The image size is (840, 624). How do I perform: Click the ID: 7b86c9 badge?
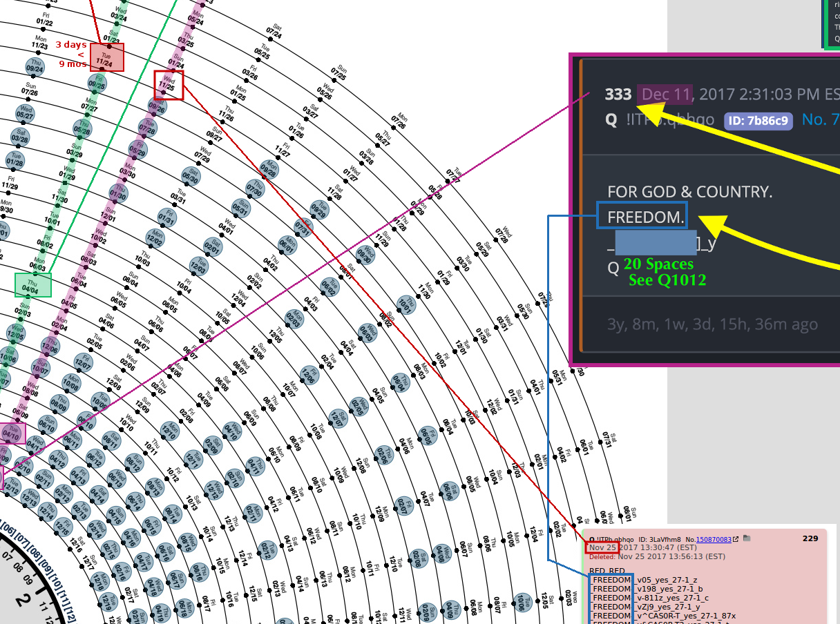coord(758,121)
